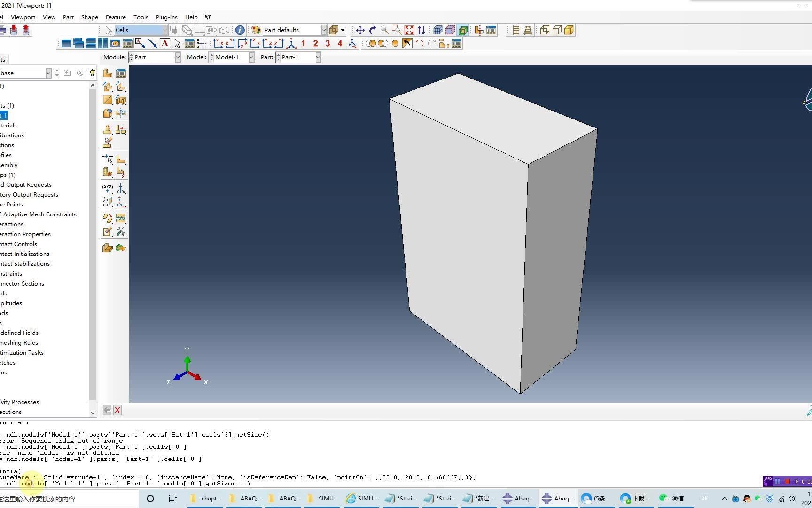Open the Shape menu
This screenshot has width=812, height=508.
click(x=89, y=17)
